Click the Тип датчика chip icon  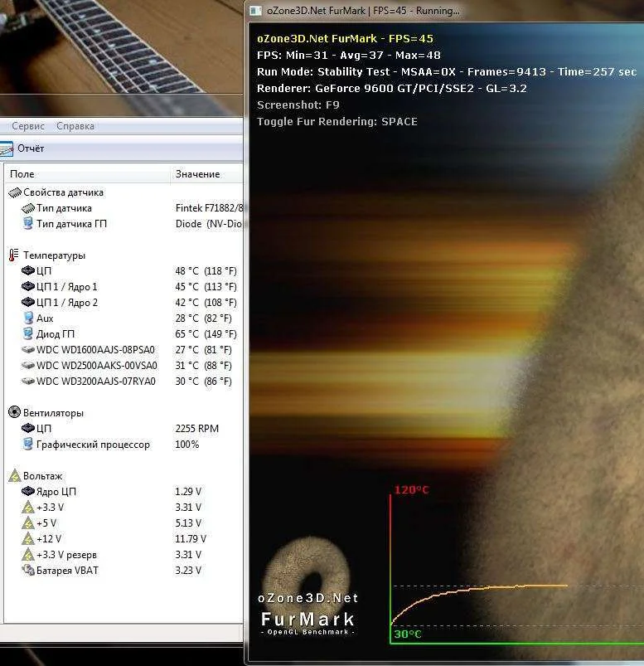point(28,208)
